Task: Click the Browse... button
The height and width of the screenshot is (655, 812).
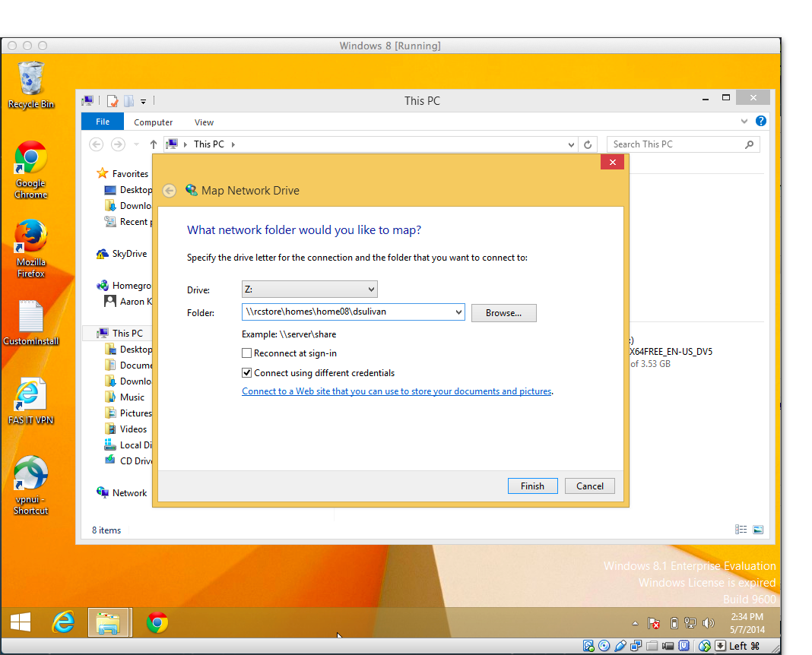Action: (503, 313)
